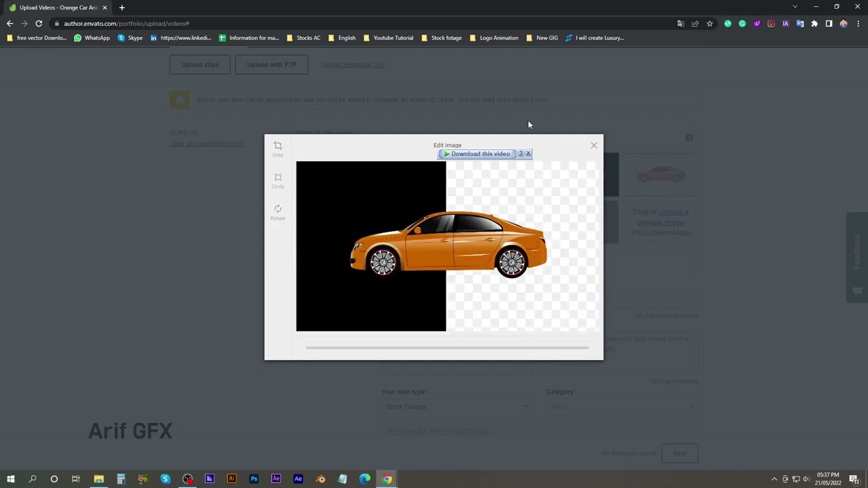The height and width of the screenshot is (488, 868).
Task: Expand the Technical Specifications section
Action: [x=539, y=431]
